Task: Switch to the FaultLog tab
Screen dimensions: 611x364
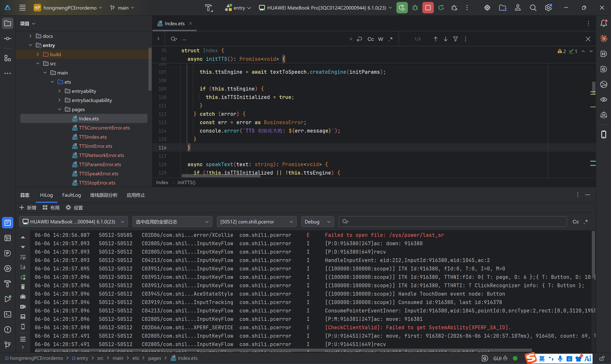Action: [x=71, y=195]
